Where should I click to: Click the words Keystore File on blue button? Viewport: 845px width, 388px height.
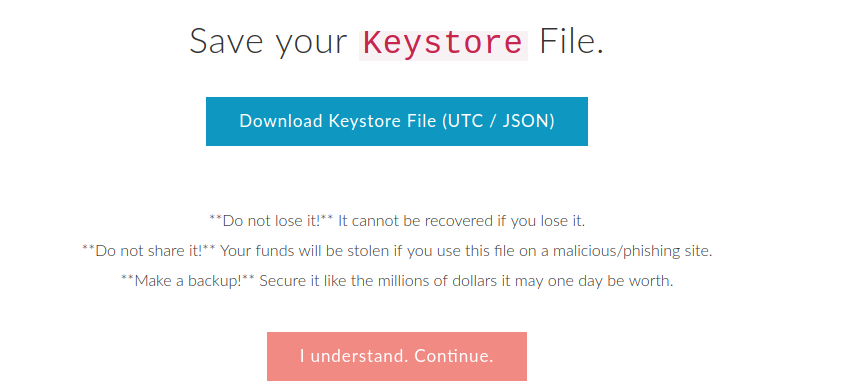(x=382, y=121)
